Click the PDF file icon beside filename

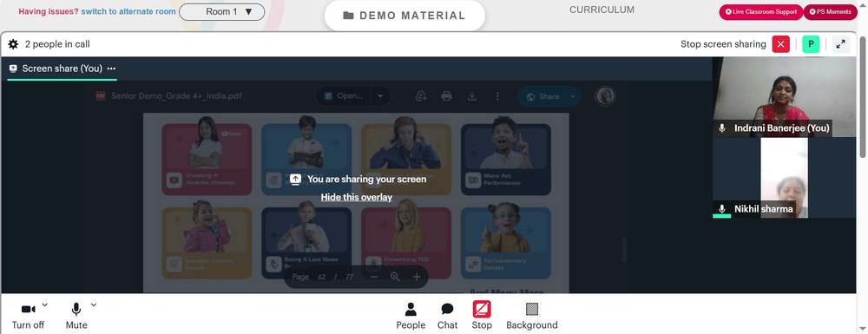click(101, 95)
